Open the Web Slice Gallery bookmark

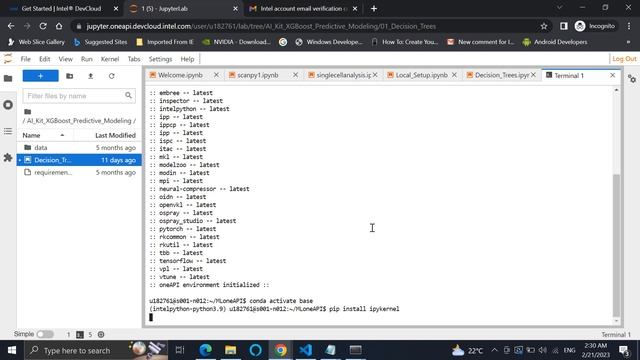coord(36,42)
